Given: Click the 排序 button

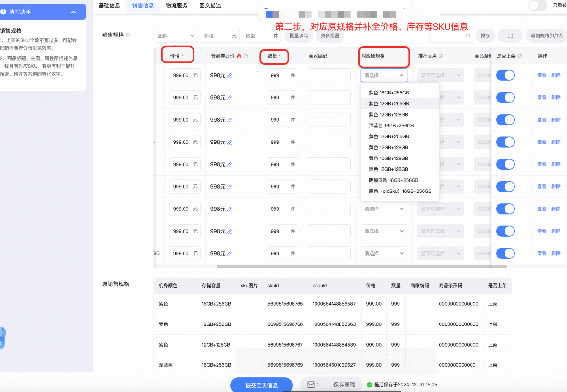Looking at the screenshot, I should [485, 36].
